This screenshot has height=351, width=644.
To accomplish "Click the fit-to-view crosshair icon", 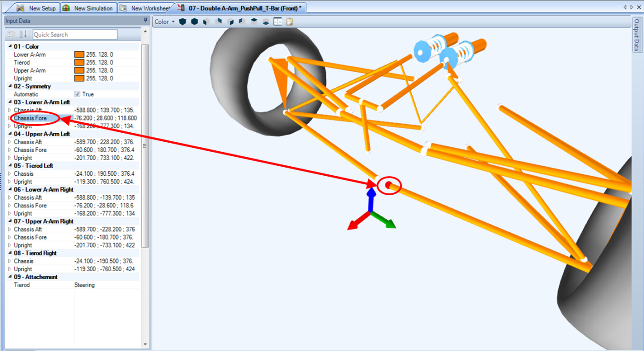I will pos(278,22).
